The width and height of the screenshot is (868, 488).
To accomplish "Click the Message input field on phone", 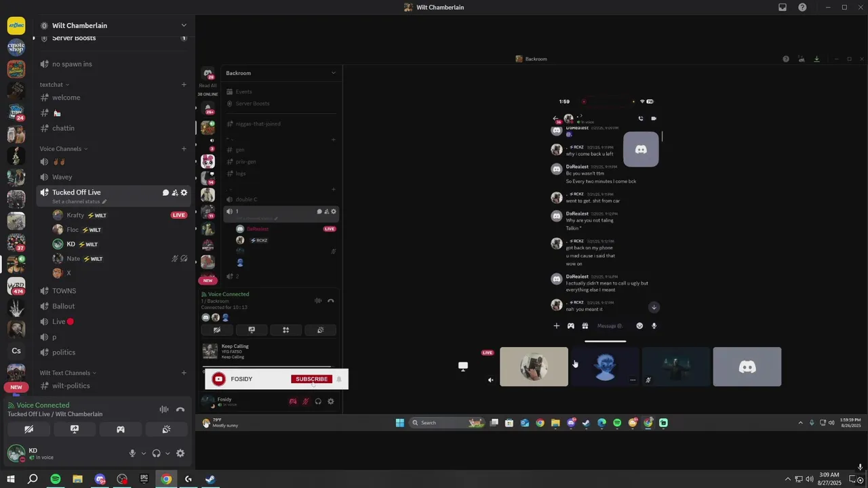I will pos(610,326).
